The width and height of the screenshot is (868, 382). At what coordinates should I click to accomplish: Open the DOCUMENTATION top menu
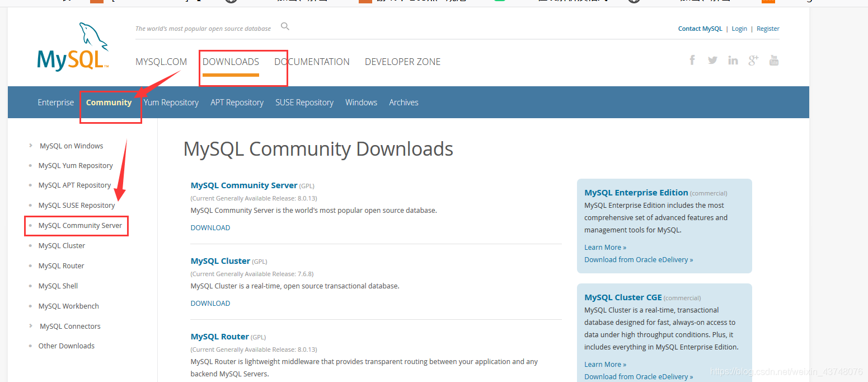312,62
